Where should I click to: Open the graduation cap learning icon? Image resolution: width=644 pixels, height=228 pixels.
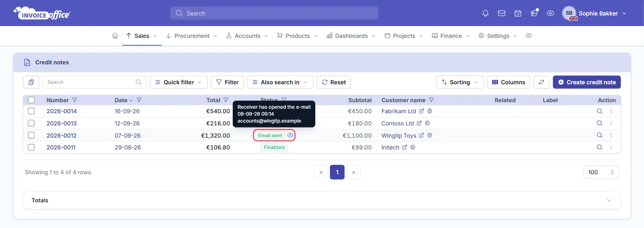pos(534,13)
